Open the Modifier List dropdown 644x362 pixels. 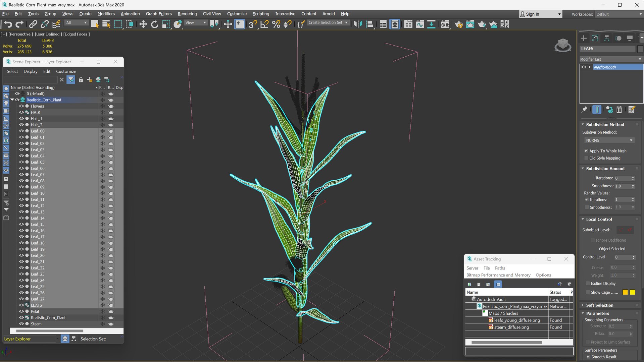[611, 59]
